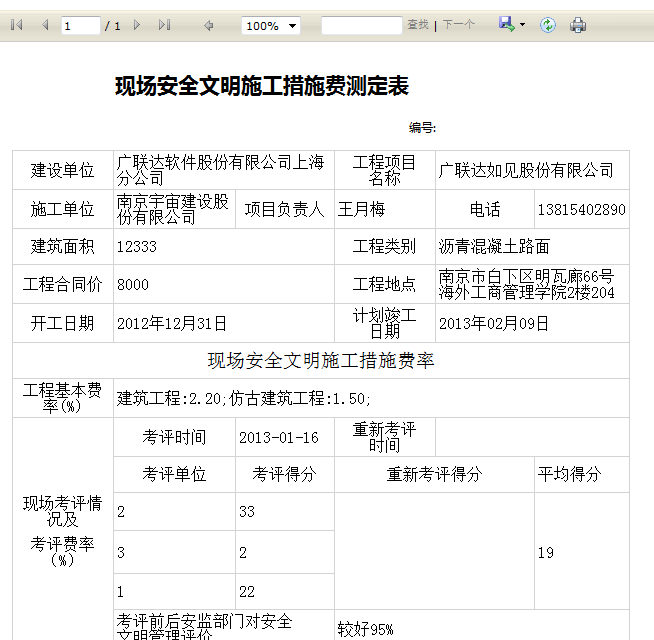The width and height of the screenshot is (654, 640).
Task: Expand export format dropdown arrow
Action: click(522, 25)
